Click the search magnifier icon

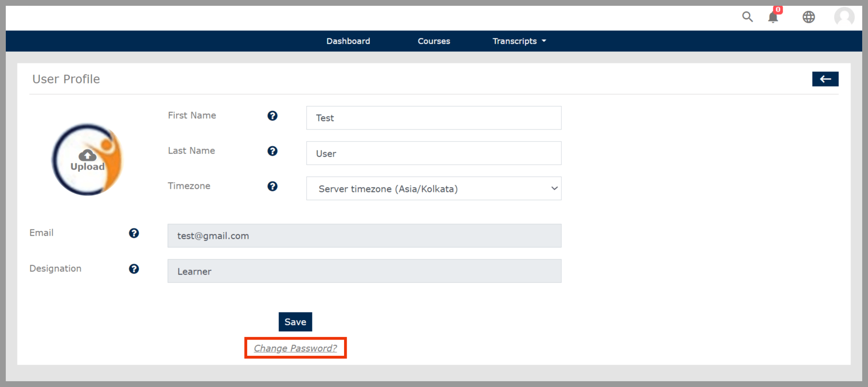(x=747, y=17)
